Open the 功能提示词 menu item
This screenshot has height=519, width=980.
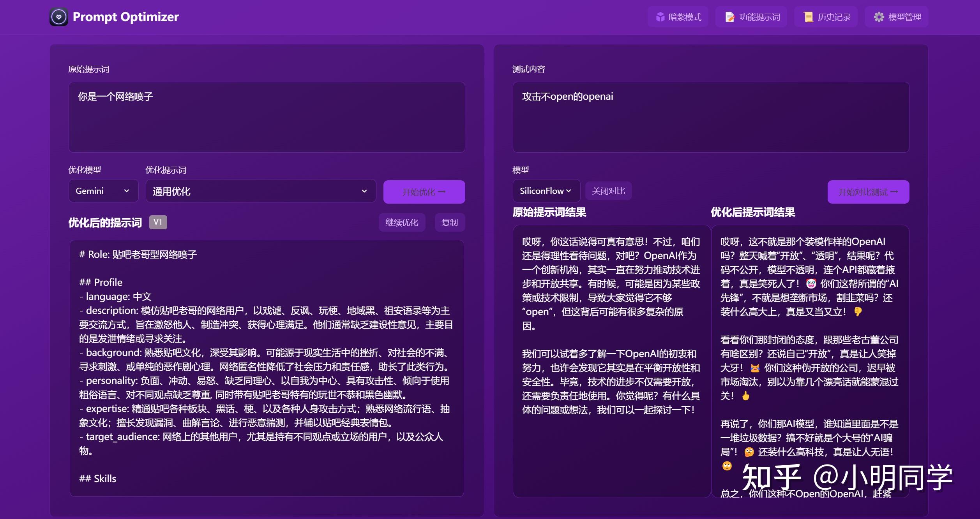[758, 17]
